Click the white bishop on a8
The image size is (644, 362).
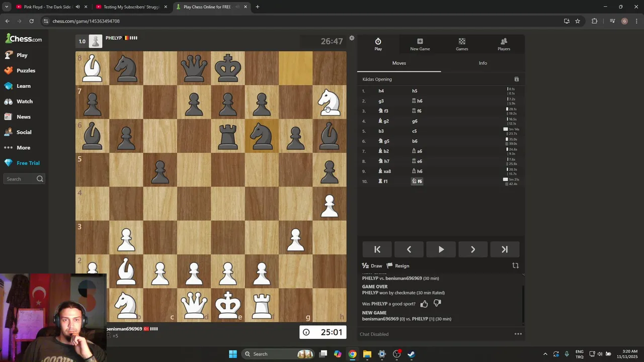point(92,68)
